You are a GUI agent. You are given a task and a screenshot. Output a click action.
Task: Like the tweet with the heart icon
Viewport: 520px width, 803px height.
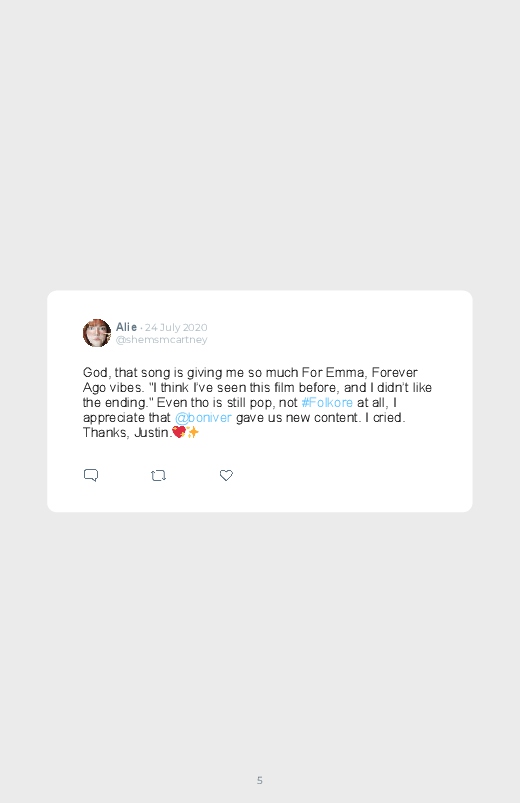coord(226,475)
